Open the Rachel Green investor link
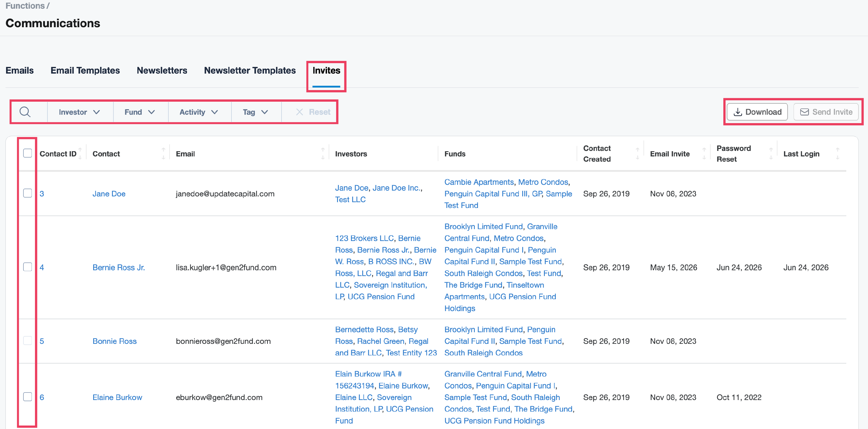This screenshot has height=429, width=868. pos(380,341)
